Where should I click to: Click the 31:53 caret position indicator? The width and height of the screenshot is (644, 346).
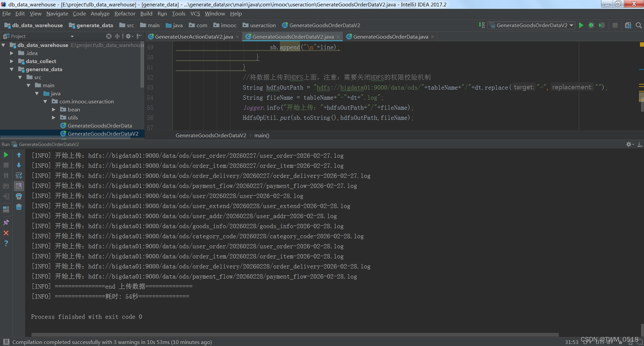point(571,342)
